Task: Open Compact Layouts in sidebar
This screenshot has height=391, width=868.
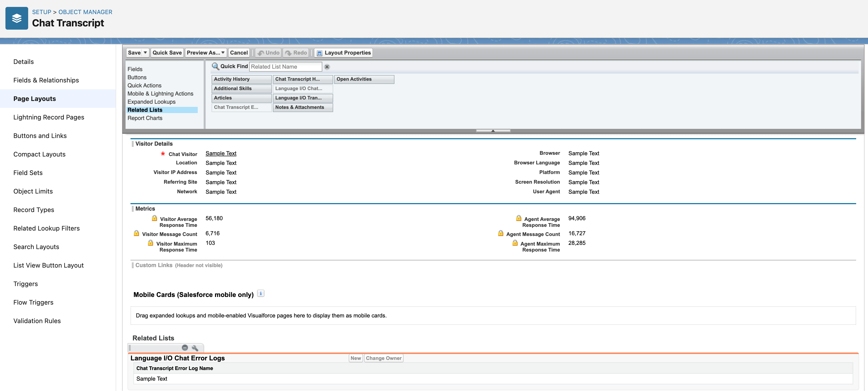Action: (x=40, y=154)
